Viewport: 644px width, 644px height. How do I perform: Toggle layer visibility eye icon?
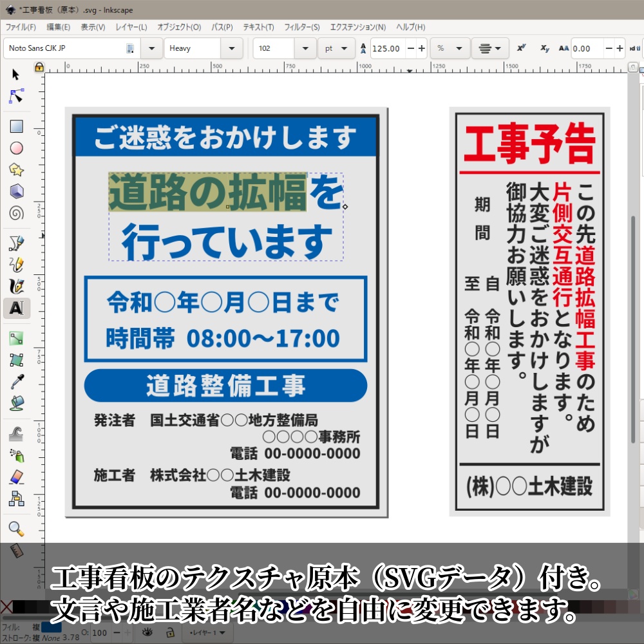(147, 632)
